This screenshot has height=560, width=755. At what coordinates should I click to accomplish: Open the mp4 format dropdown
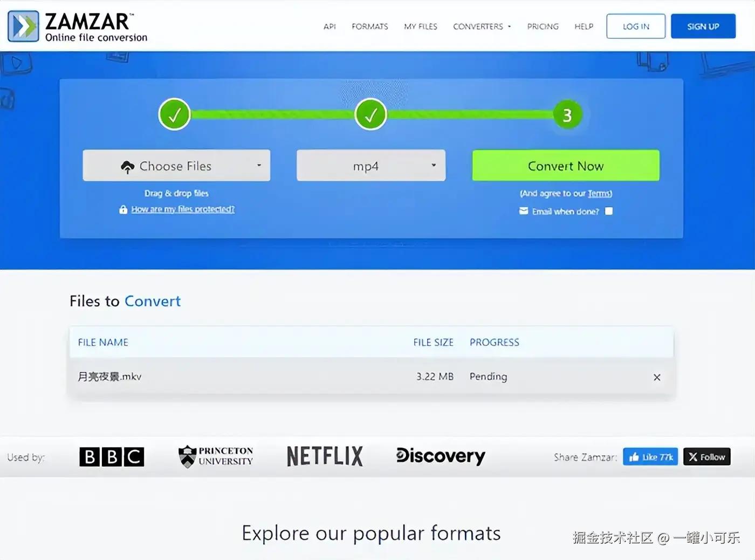tap(371, 166)
